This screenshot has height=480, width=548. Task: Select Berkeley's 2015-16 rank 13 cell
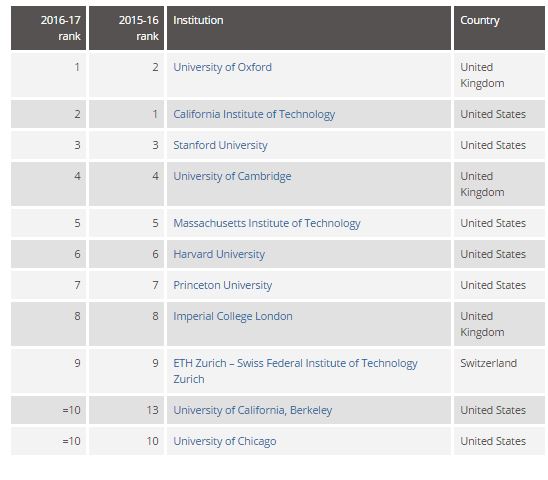(127, 410)
